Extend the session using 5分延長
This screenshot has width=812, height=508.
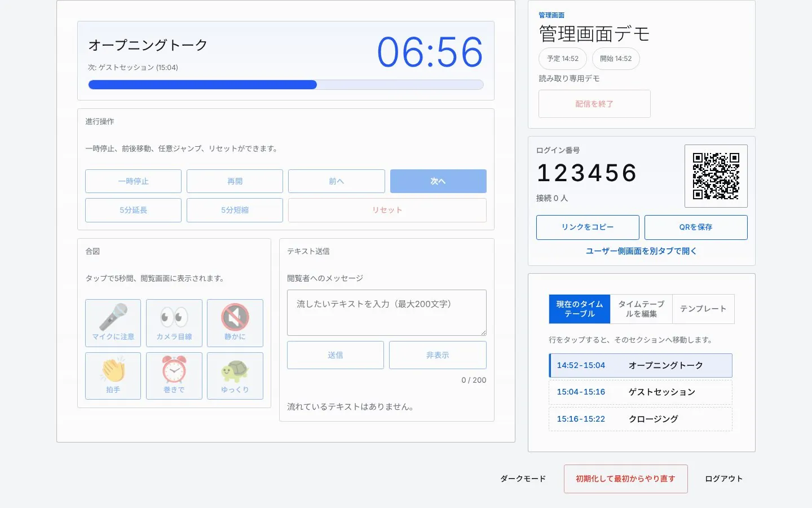[x=133, y=210]
